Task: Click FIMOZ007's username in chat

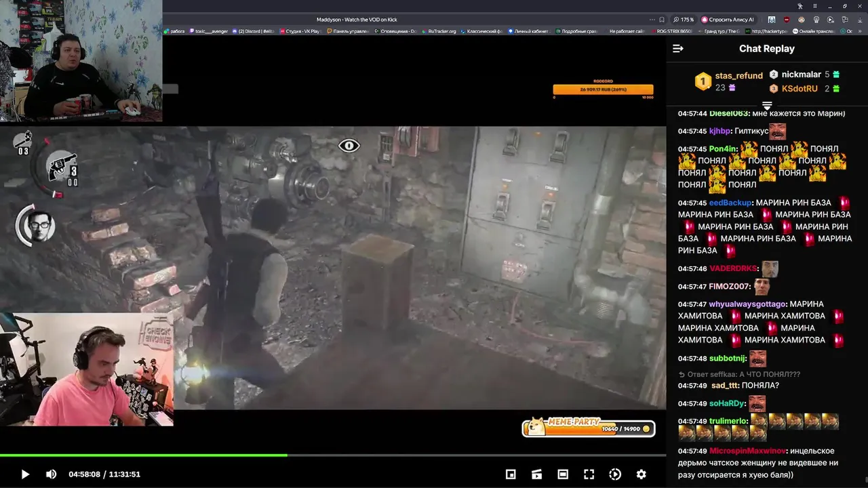Action: (730, 287)
